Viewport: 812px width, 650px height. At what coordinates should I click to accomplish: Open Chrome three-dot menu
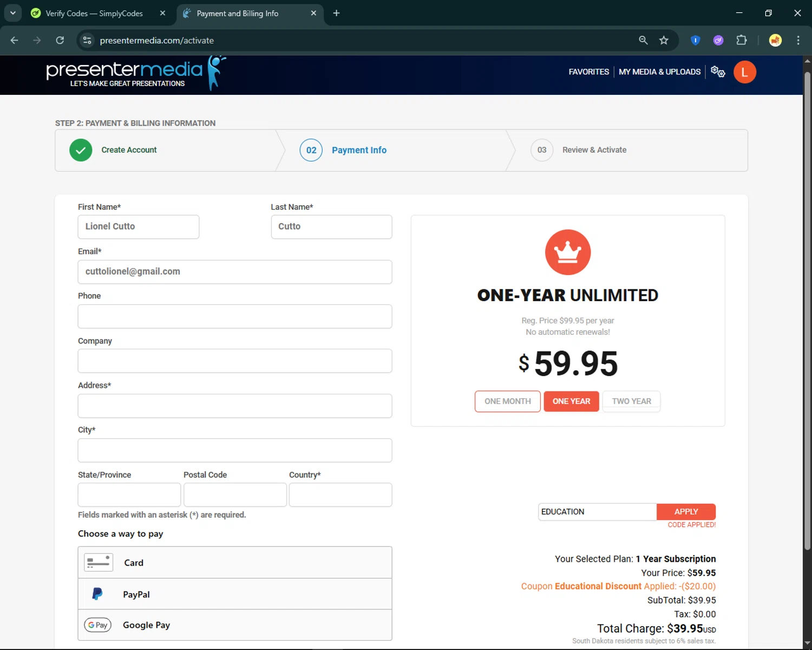(x=798, y=40)
